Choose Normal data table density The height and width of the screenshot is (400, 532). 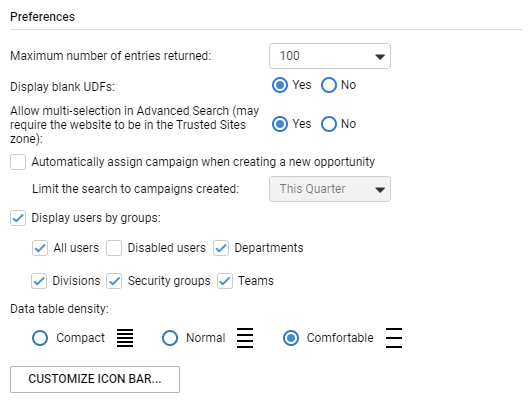click(170, 338)
